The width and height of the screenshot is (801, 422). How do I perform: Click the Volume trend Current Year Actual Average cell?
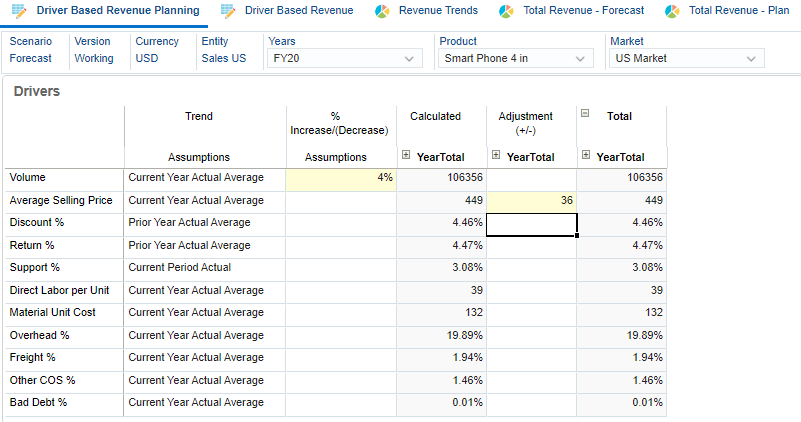204,178
